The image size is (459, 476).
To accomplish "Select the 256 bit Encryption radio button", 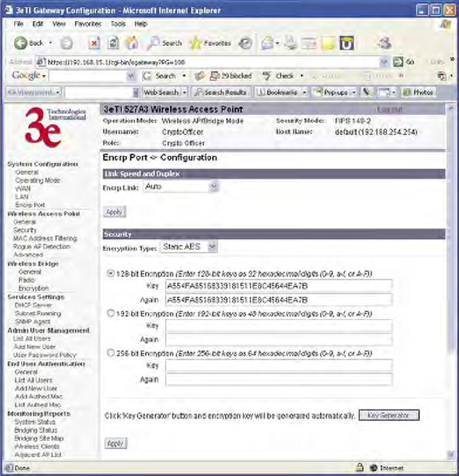I will tap(110, 353).
